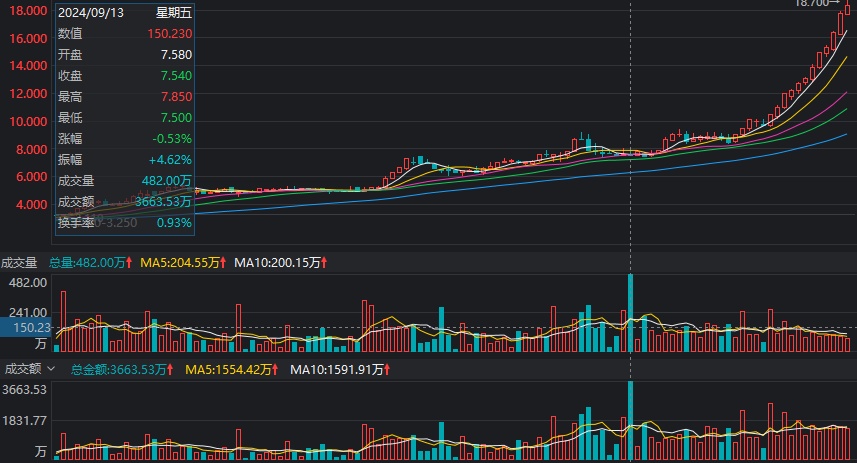
Task: Select the MA10:200.15万 volume indicator label
Action: point(276,263)
